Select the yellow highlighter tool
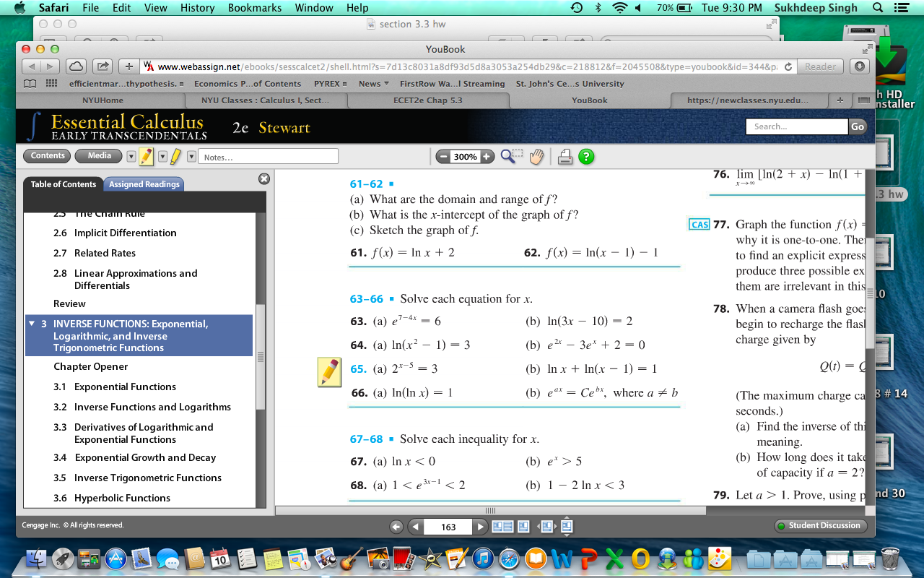The image size is (924, 578). point(175,156)
